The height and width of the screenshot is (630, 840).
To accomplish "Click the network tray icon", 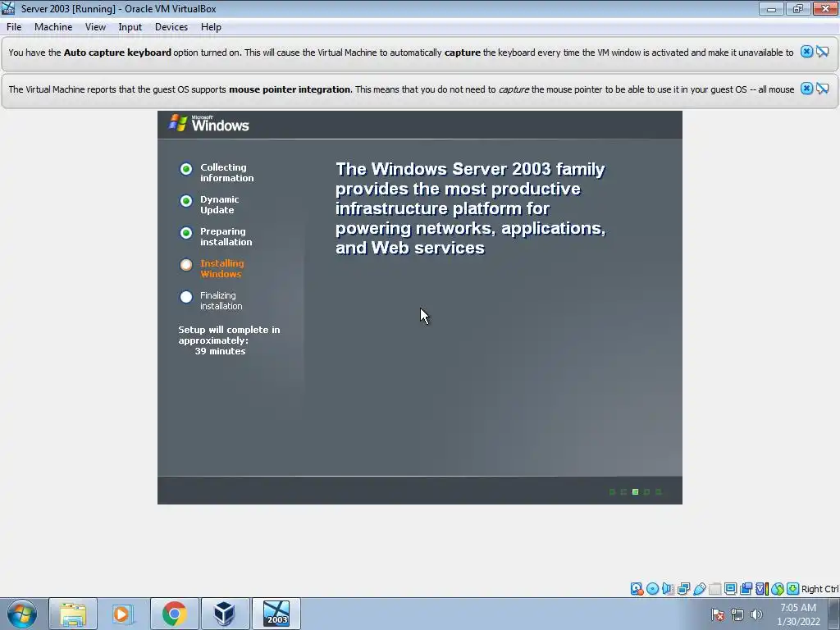I will coord(737,615).
